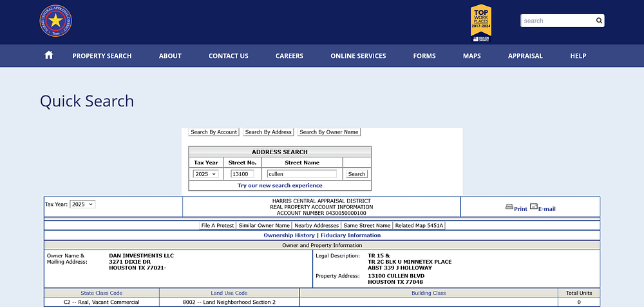Click the Street No. field containing 13100
644x307 pixels.
[x=242, y=174]
